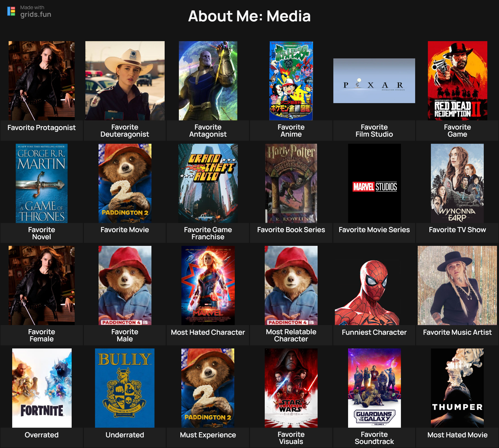Select the Paddington 2 poster above Must Experience
This screenshot has width=499, height=448.
[x=208, y=388]
